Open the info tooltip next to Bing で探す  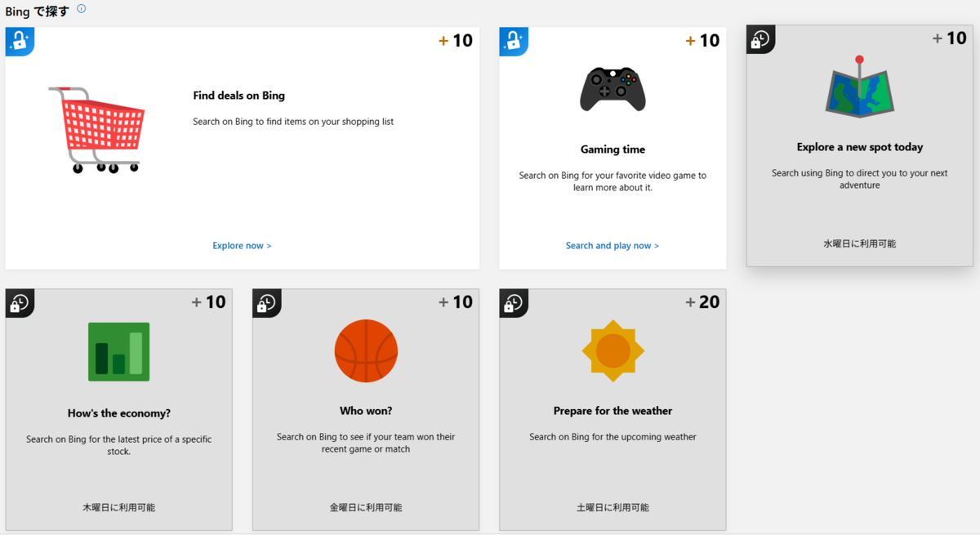[x=80, y=8]
